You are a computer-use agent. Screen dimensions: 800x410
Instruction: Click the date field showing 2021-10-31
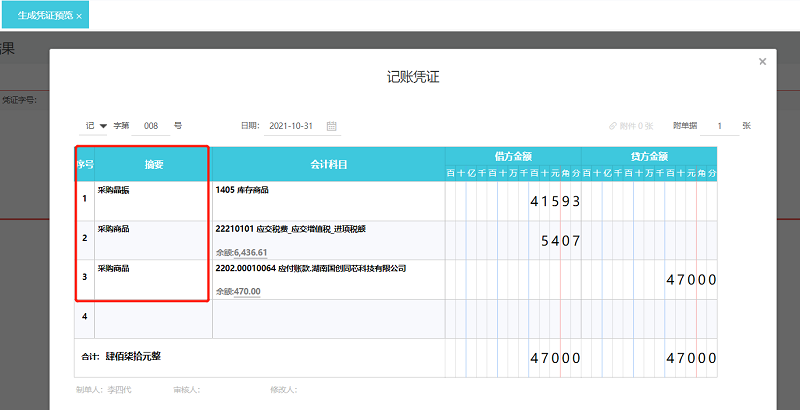click(x=292, y=127)
